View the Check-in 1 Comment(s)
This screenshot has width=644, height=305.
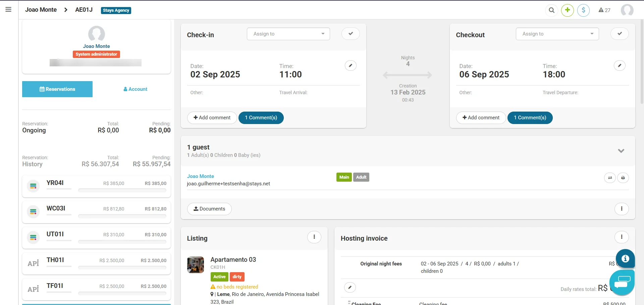click(261, 118)
